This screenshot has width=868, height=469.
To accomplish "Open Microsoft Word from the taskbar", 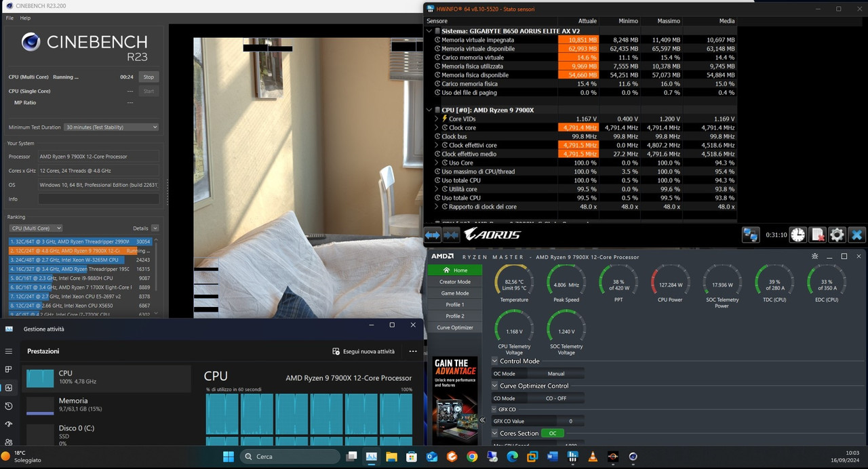I will click(x=553, y=457).
